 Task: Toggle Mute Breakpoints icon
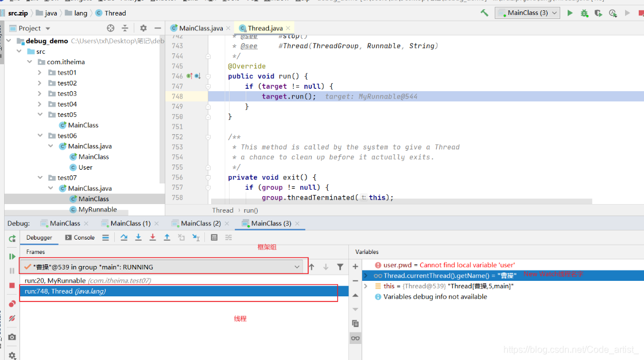12,318
